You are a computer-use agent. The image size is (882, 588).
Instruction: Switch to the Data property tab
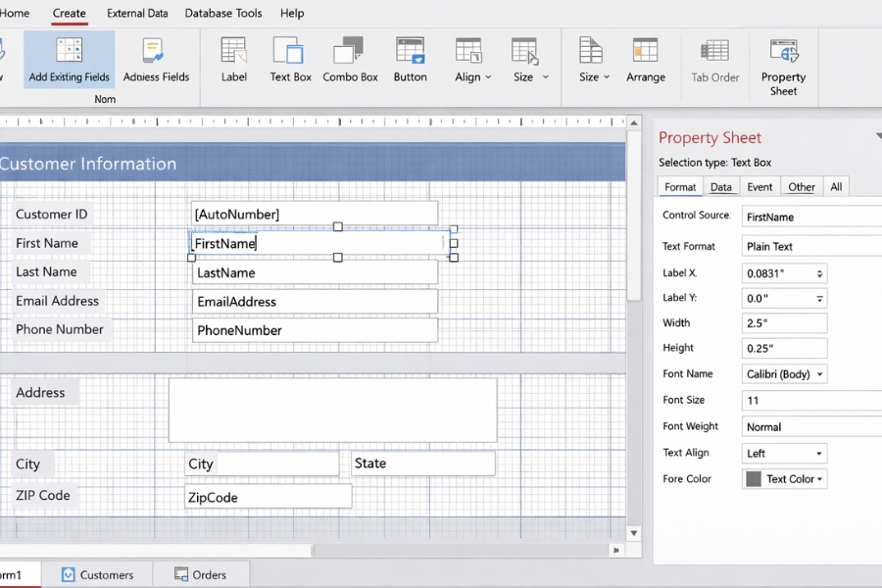pyautogui.click(x=721, y=187)
